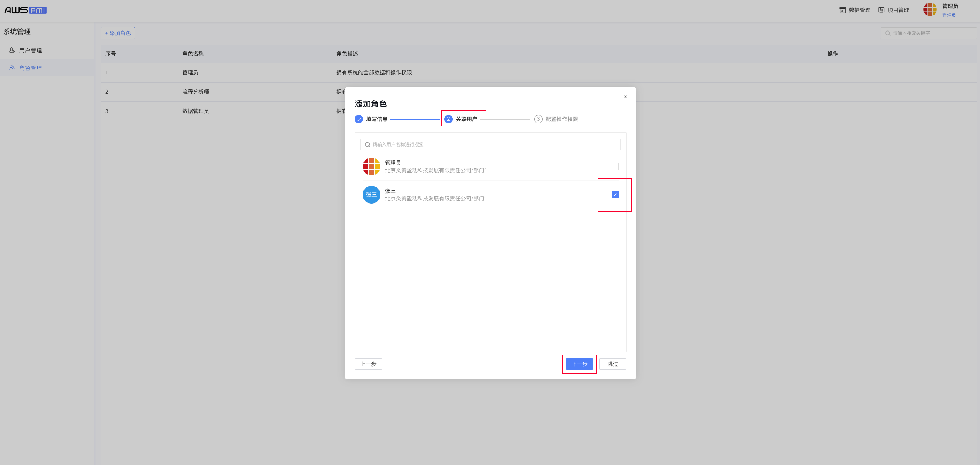Click the 用户管理 sidebar icon
Image resolution: width=980 pixels, height=465 pixels.
click(x=12, y=50)
